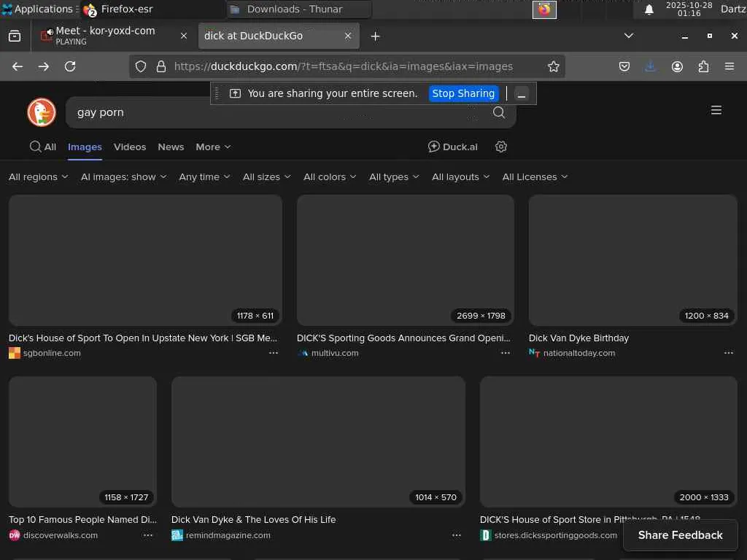747x560 pixels.
Task: Minimize the screen sharing indicator bar
Action: coord(522,94)
